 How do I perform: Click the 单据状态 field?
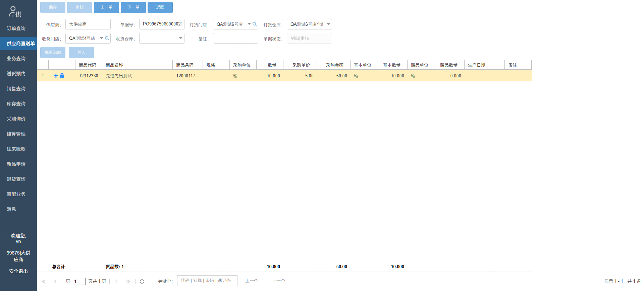pos(309,38)
